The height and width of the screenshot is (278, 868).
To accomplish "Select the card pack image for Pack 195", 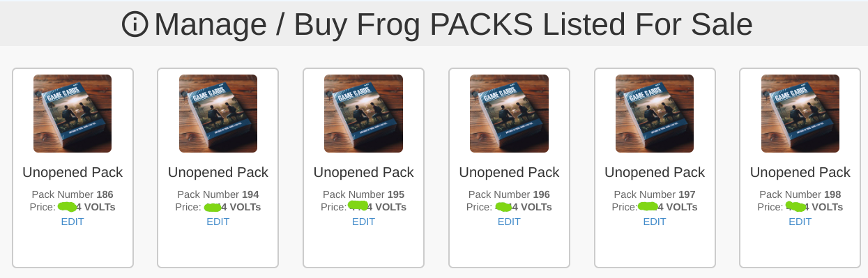I will [x=363, y=114].
